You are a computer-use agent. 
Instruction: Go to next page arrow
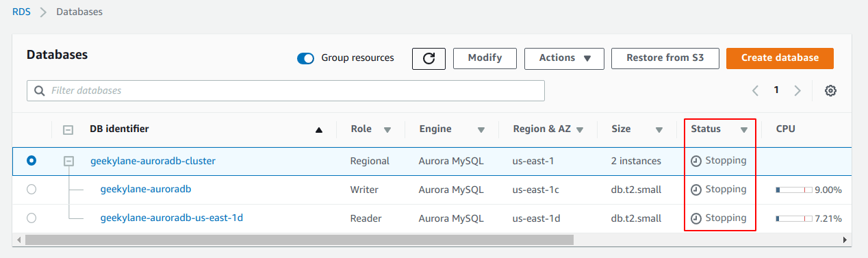point(797,90)
